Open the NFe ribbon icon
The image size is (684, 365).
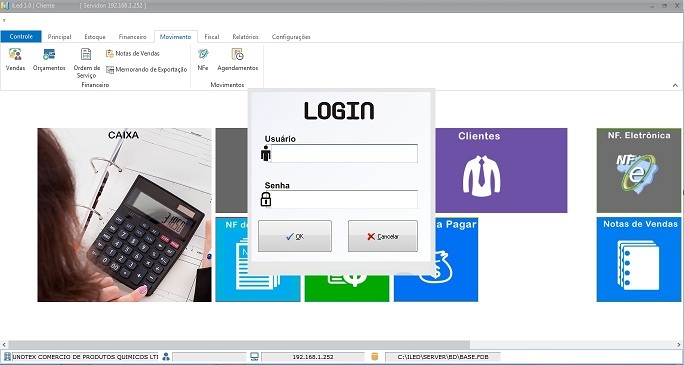(203, 60)
